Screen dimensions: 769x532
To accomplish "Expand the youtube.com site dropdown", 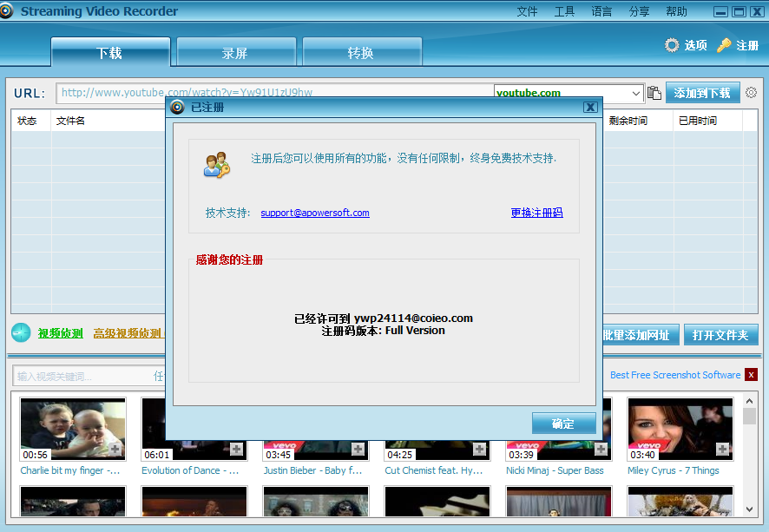I will pos(635,93).
